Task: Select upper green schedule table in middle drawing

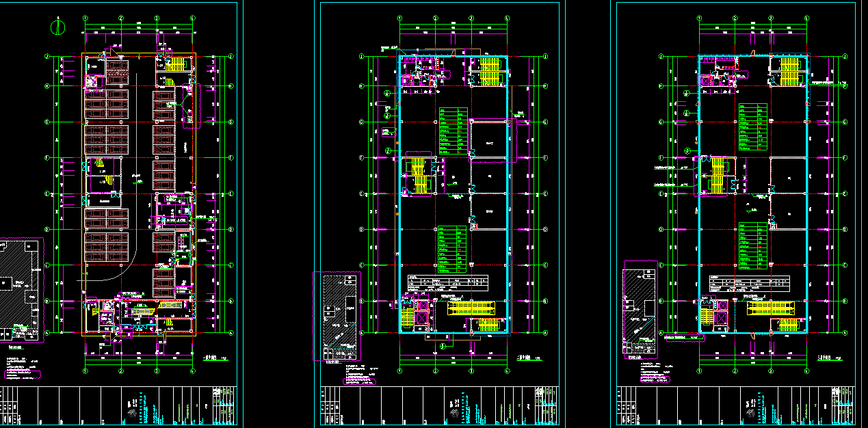Action: [x=452, y=130]
